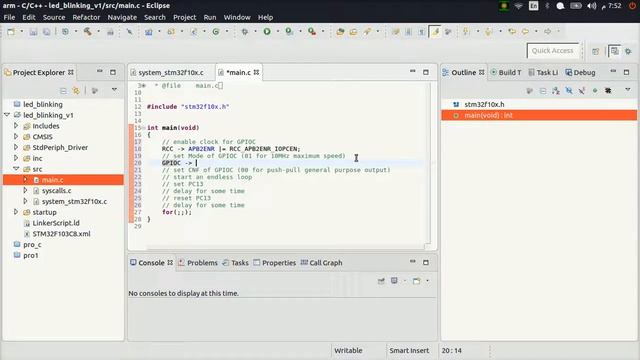Close the *main.c editor tab
This screenshot has height=360, width=640.
pos(256,72)
